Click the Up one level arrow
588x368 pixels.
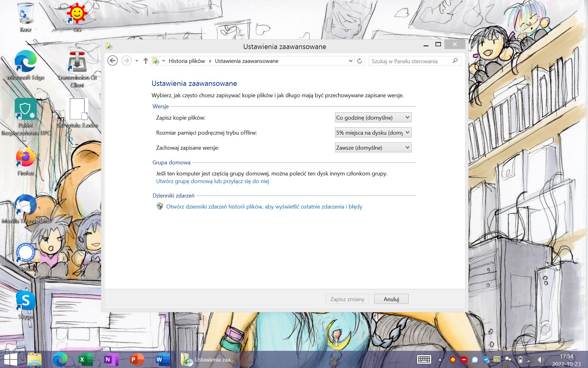(146, 61)
